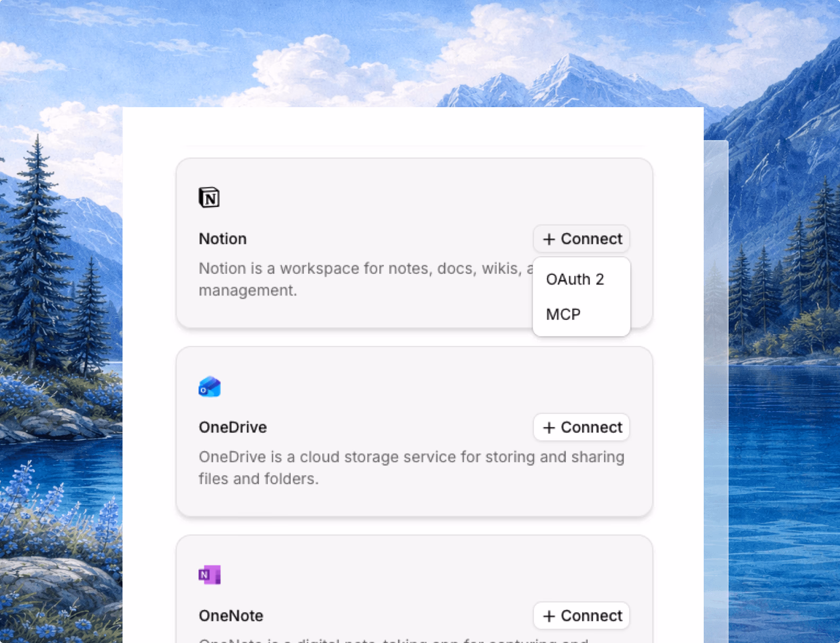This screenshot has width=840, height=643.
Task: Click the purple OneNote logo icon
Action: pyautogui.click(x=209, y=575)
